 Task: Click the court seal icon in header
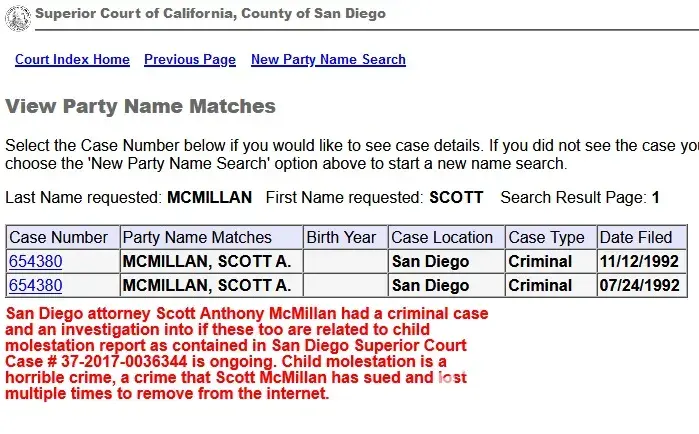click(20, 14)
